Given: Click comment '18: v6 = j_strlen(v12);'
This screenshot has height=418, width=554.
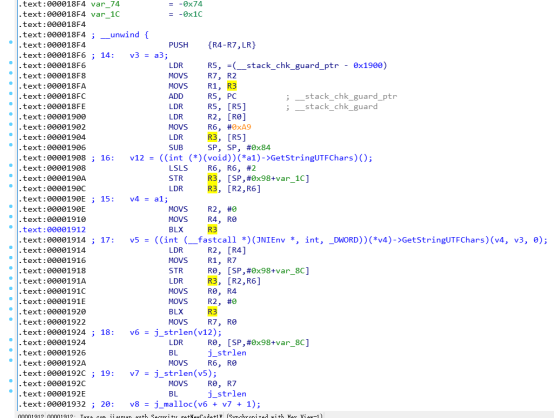Looking at the screenshot, I should [156, 332].
